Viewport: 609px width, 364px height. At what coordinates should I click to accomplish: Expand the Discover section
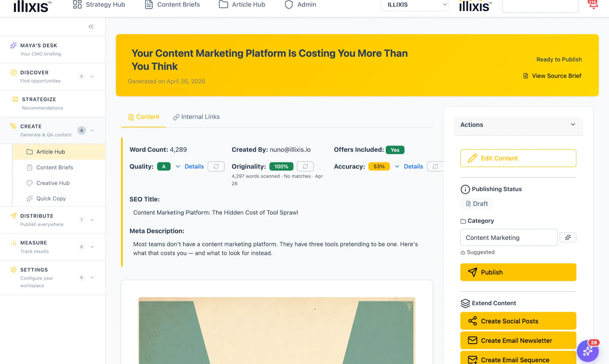pos(92,76)
